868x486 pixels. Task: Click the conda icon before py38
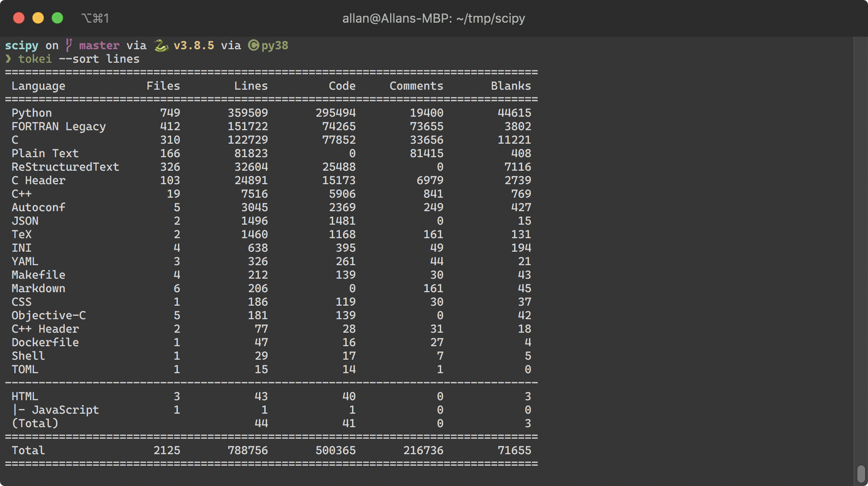coord(254,45)
